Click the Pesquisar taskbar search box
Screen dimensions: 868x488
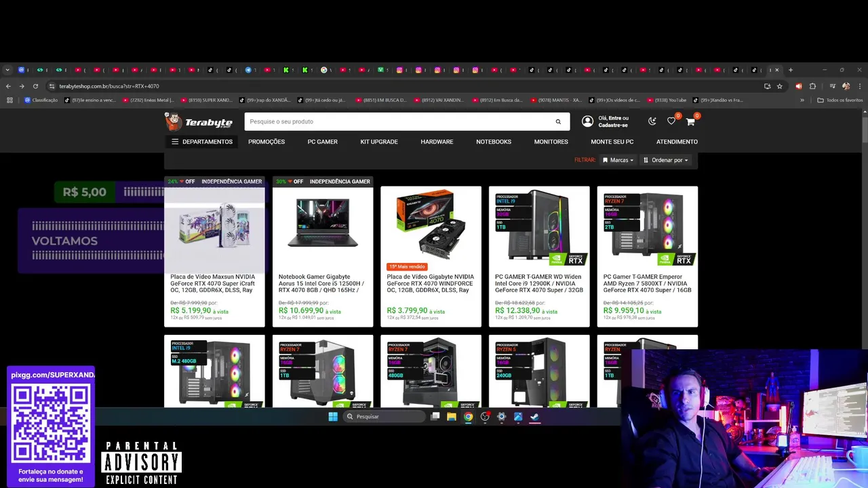(x=384, y=417)
